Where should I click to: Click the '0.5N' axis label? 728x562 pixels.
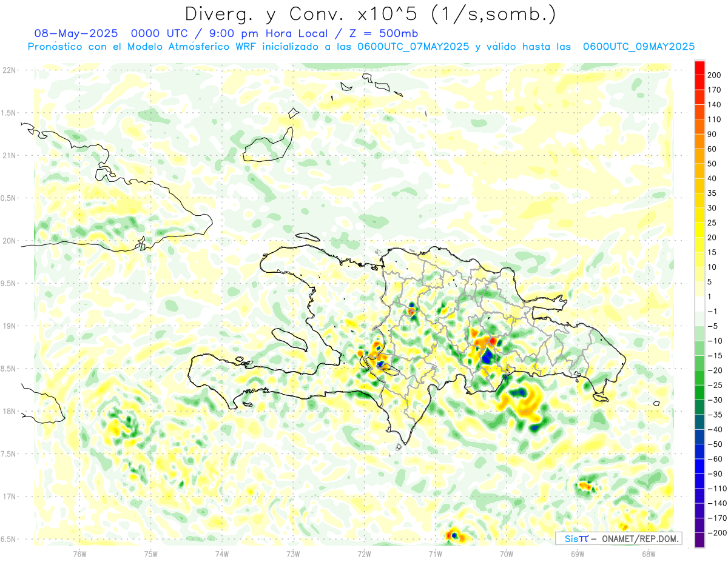click(x=8, y=198)
